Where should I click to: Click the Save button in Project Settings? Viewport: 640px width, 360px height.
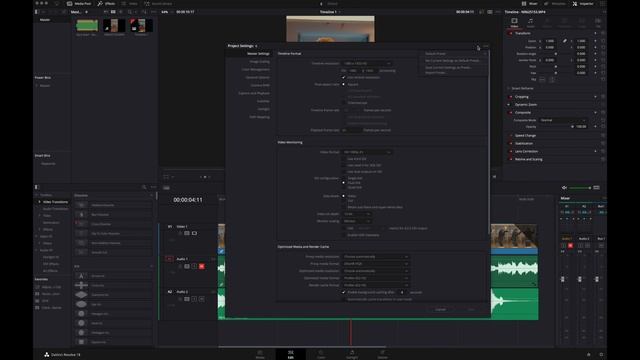[x=471, y=309]
